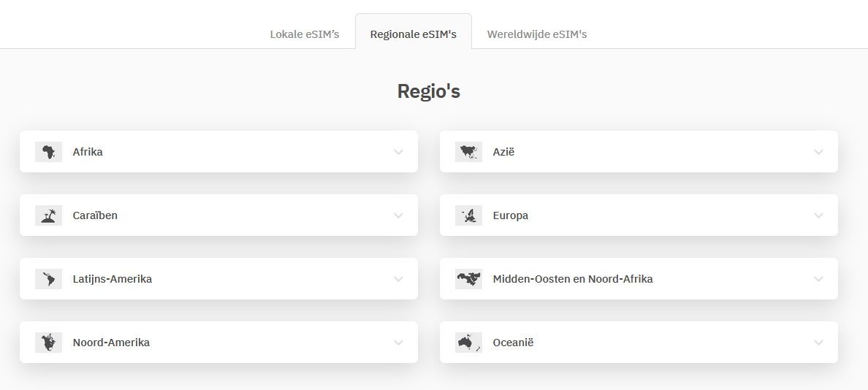Expand the Noord-Amerika chevron arrow
The height and width of the screenshot is (390, 868).
pos(398,343)
